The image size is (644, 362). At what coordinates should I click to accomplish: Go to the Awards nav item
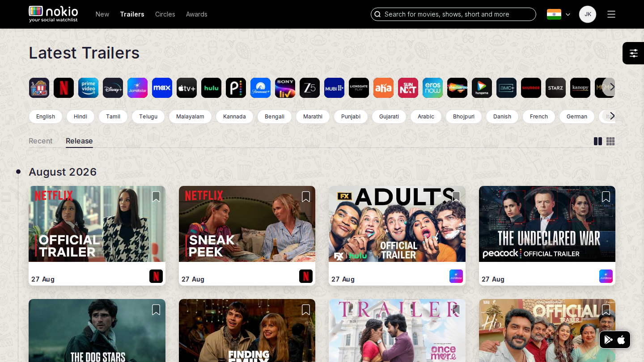197,14
